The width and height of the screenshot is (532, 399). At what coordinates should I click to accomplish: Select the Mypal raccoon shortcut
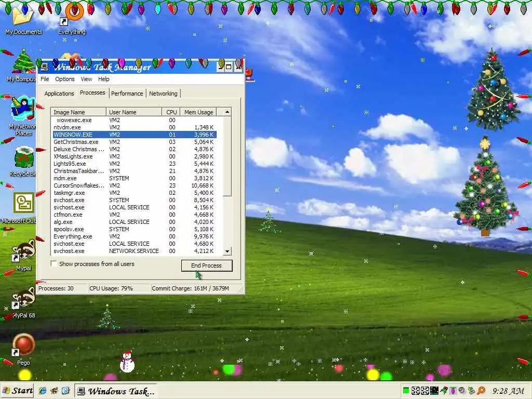click(24, 255)
